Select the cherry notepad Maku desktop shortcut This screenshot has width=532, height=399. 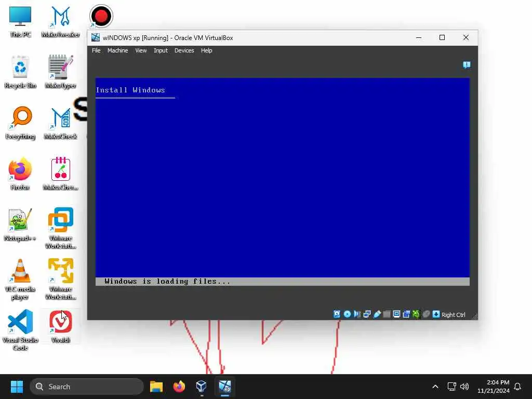[x=61, y=174]
